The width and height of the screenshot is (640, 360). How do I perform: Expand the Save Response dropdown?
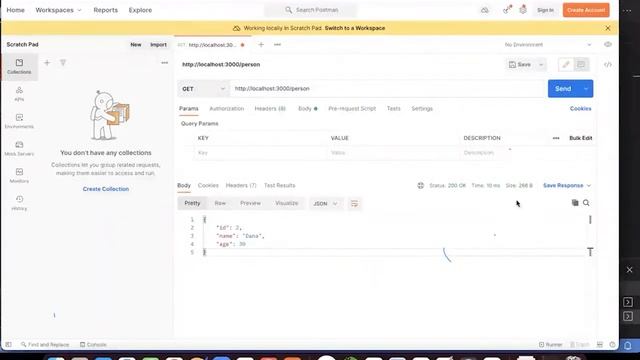[x=567, y=185]
